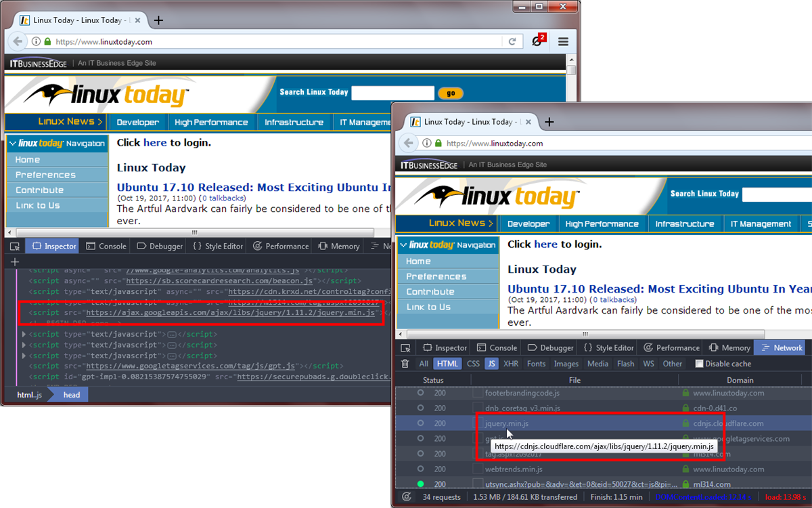Collapse the Navigation panel in the Inspector window
The width and height of the screenshot is (812, 508).
(x=13, y=143)
